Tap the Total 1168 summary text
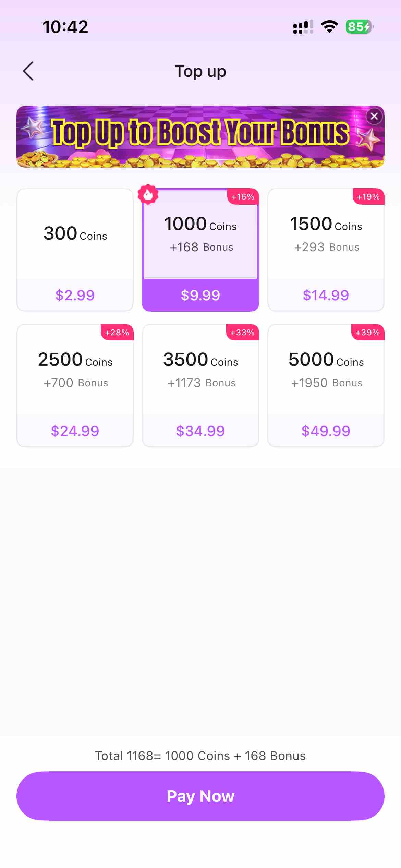Viewport: 401px width, 868px height. [200, 756]
